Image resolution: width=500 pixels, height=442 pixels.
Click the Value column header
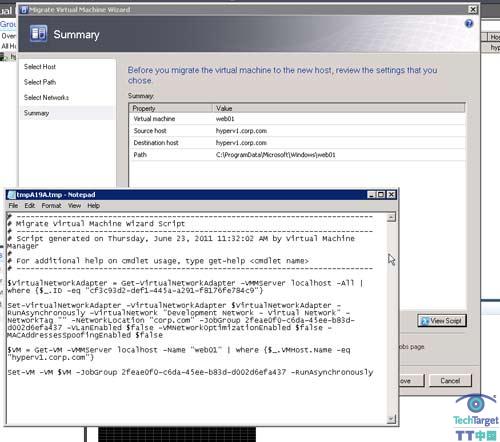(x=338, y=108)
